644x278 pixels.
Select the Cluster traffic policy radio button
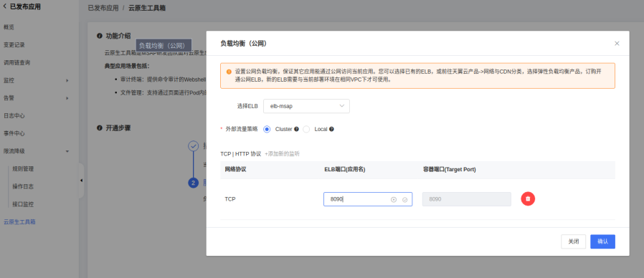pos(267,129)
